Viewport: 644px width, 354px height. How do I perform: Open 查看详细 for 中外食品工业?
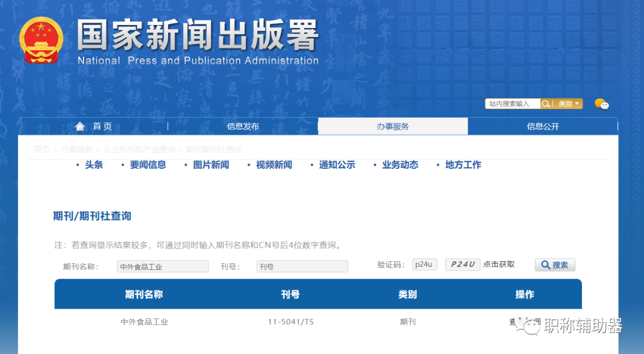(x=525, y=321)
